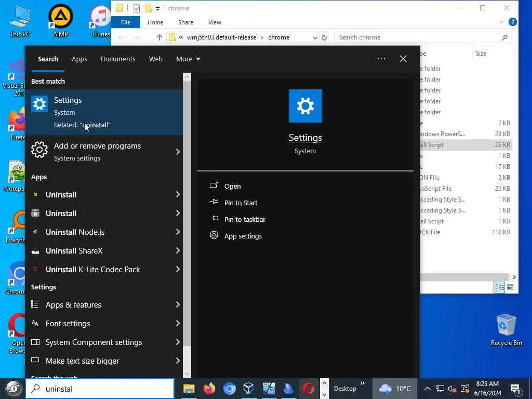532x399 pixels.
Task: Click the Search chrome field in Explorer
Action: pos(423,37)
